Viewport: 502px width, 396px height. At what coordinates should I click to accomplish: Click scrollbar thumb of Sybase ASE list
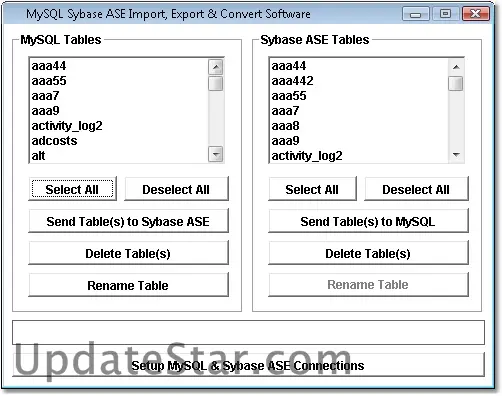pyautogui.click(x=456, y=83)
